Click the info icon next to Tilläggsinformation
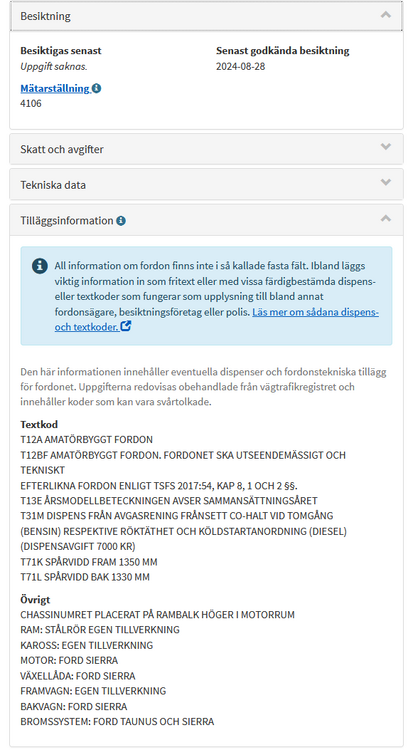The height and width of the screenshot is (750, 408). click(121, 221)
